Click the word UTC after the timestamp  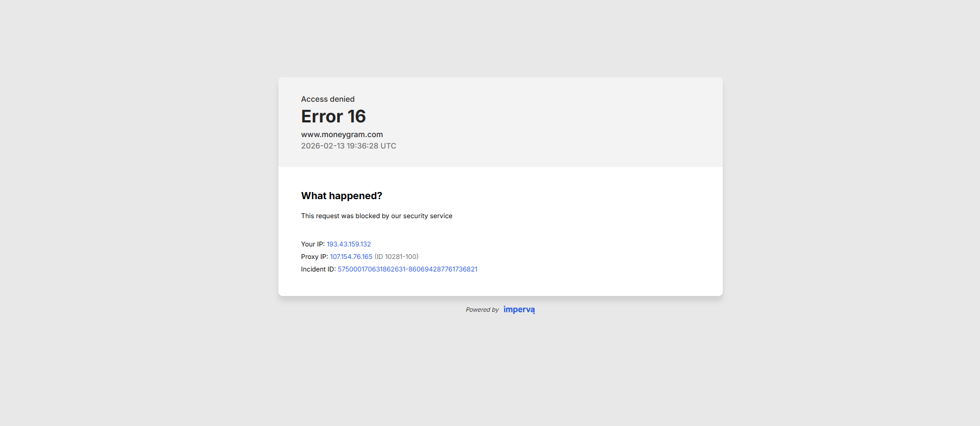388,146
